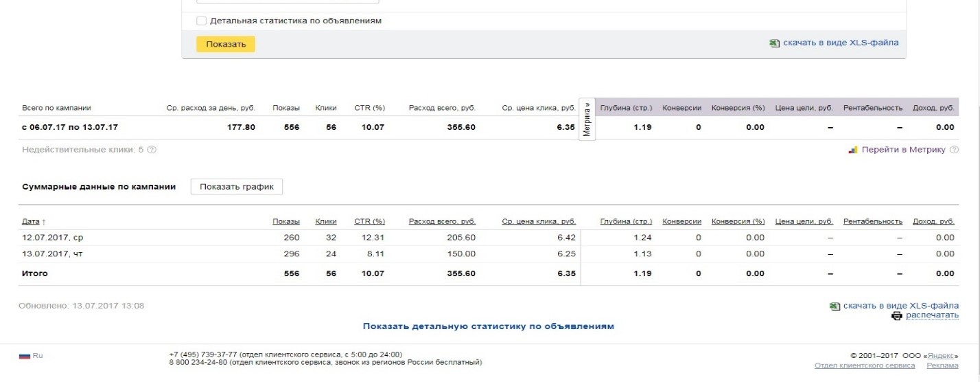Click 150.00 spend value for 13.07.2017

tap(460, 254)
